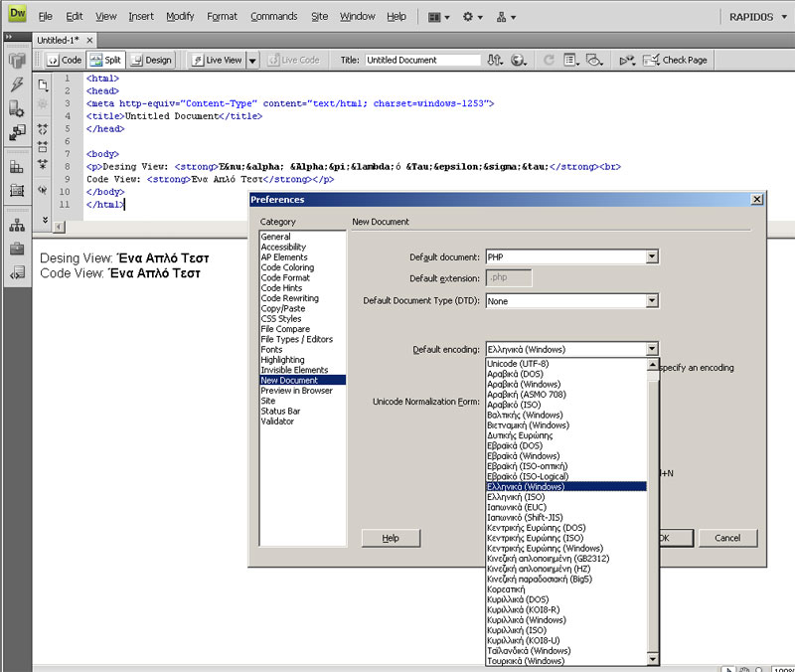The image size is (795, 672).
Task: Click the Collapse Full Tag icon
Action: tap(43, 129)
